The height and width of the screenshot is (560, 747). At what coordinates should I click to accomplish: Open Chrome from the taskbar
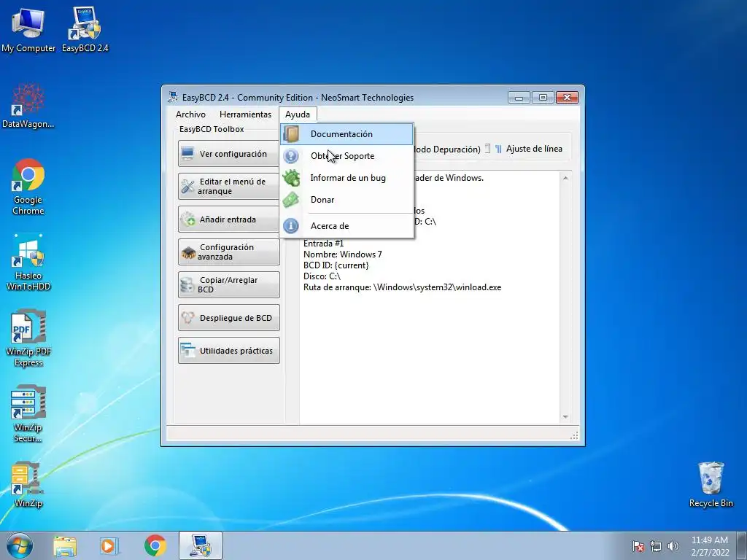coord(155,545)
